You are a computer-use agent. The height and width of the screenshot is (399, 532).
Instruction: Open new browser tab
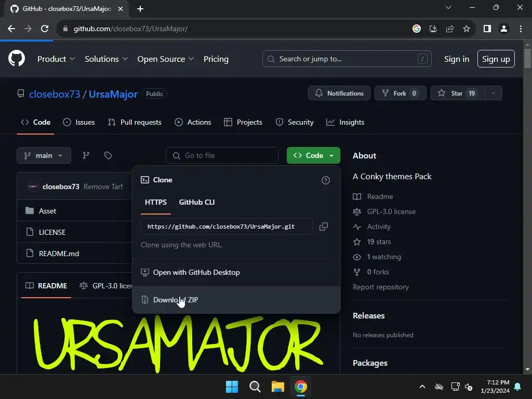point(140,9)
